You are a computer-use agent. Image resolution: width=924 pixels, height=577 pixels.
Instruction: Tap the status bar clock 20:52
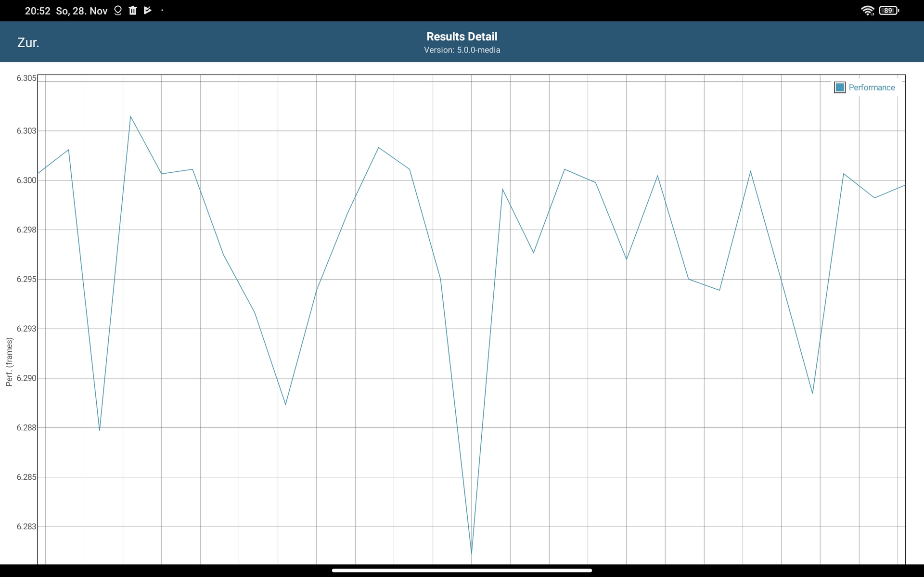pos(38,11)
